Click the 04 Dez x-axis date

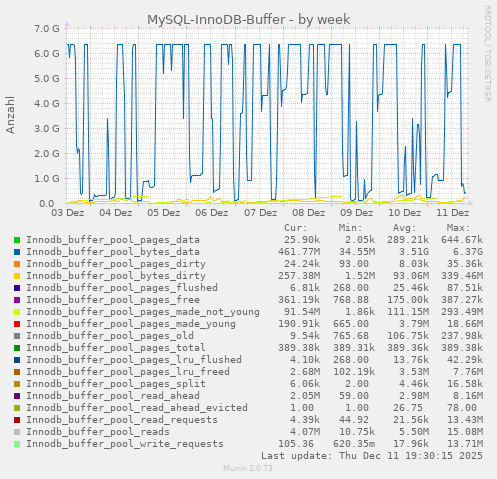(116, 213)
